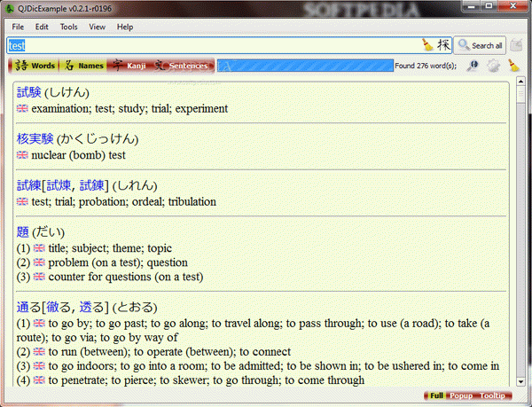Click UK flag beside 'counter for questions'
Image resolution: width=532 pixels, height=407 pixels.
point(39,277)
